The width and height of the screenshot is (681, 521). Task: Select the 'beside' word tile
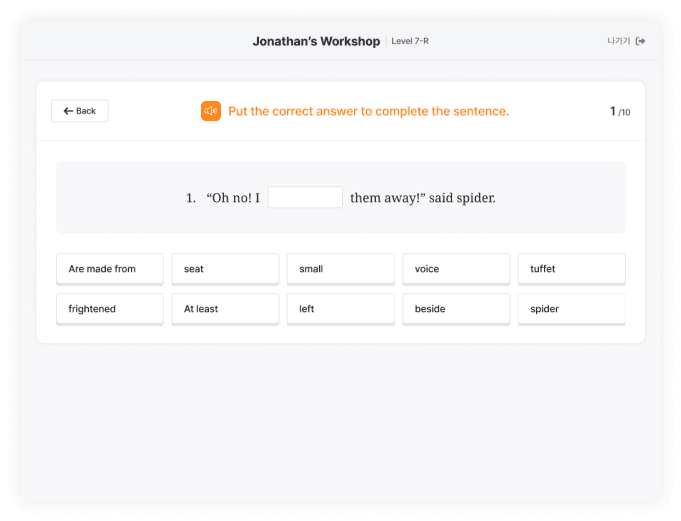456,309
